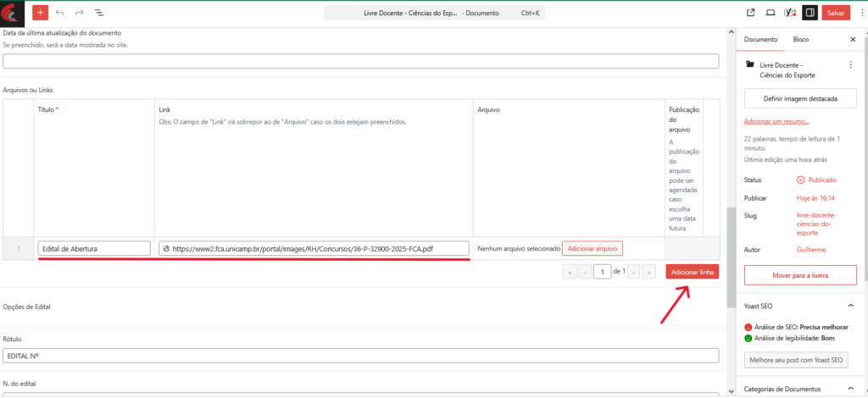The height and width of the screenshot is (398, 868).
Task: Click the red block inserter plus button
Action: pos(40,13)
